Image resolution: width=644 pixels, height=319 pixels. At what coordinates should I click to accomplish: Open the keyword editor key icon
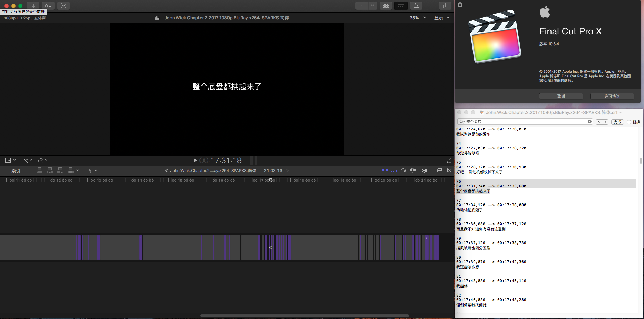(48, 6)
